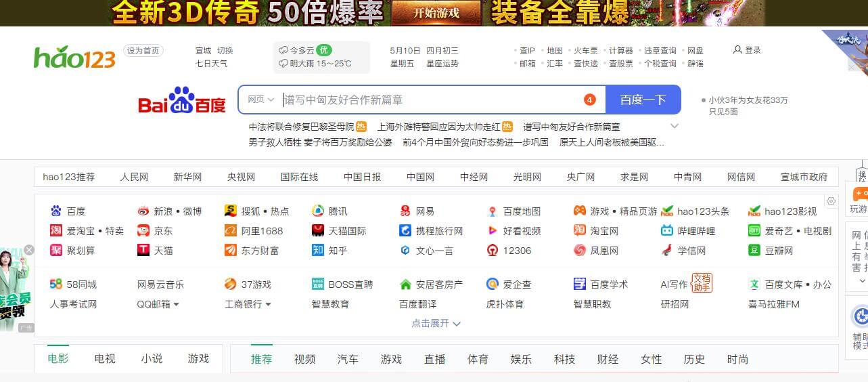
Task: Open the 央视网 link
Action: [x=241, y=177]
